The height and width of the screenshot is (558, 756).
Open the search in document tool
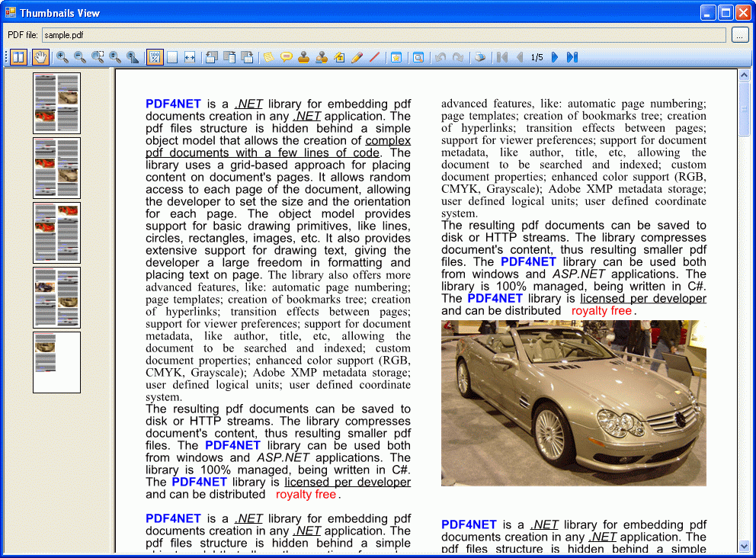[x=418, y=57]
